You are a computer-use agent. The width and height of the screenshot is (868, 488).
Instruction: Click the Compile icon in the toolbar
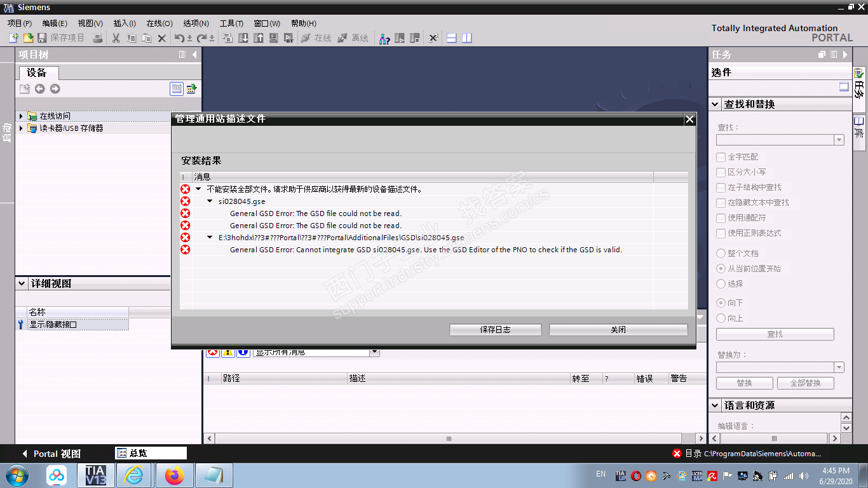(228, 38)
